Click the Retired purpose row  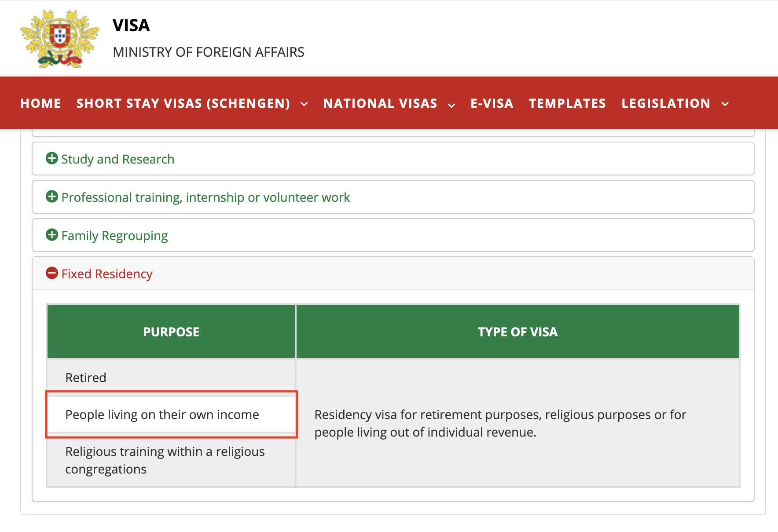[x=86, y=378]
